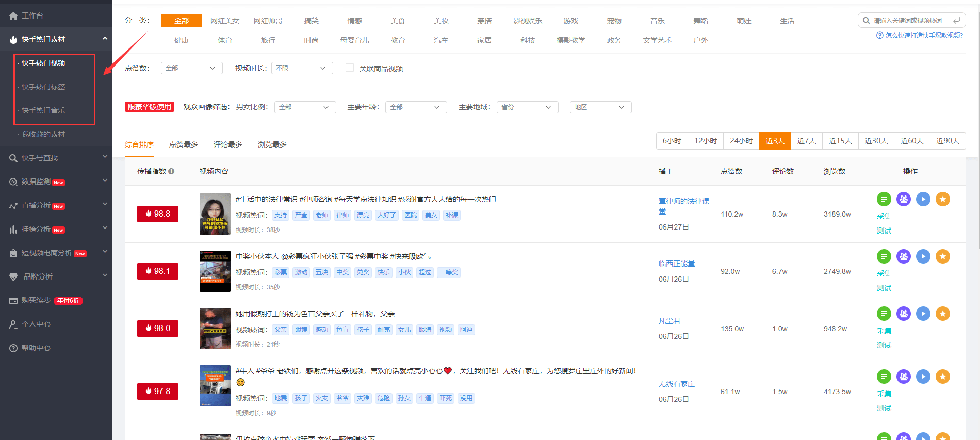Switch to 点赞最多 sort tab
980x440 pixels.
(184, 144)
